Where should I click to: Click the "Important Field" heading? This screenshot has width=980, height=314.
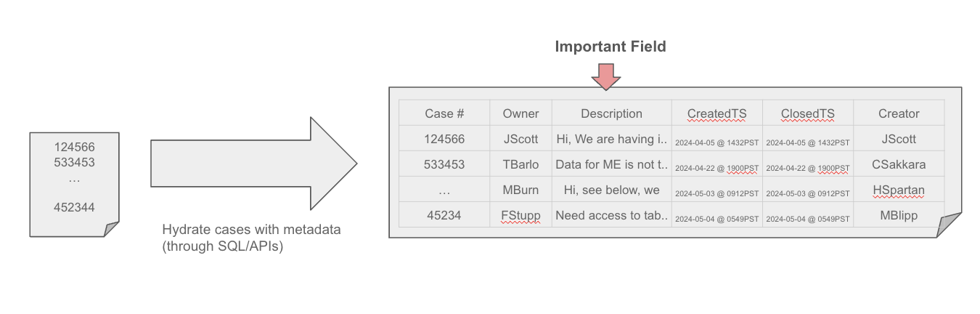point(611,47)
